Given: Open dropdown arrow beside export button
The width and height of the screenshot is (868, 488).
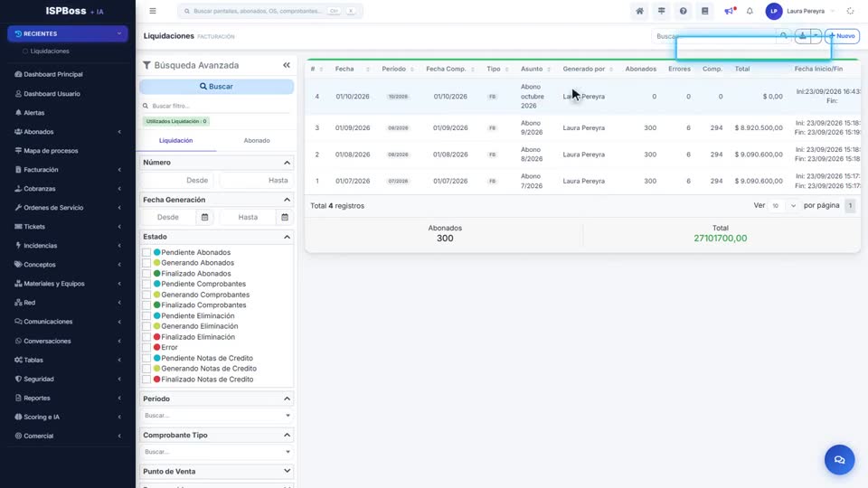Looking at the screenshot, I should pyautogui.click(x=816, y=36).
